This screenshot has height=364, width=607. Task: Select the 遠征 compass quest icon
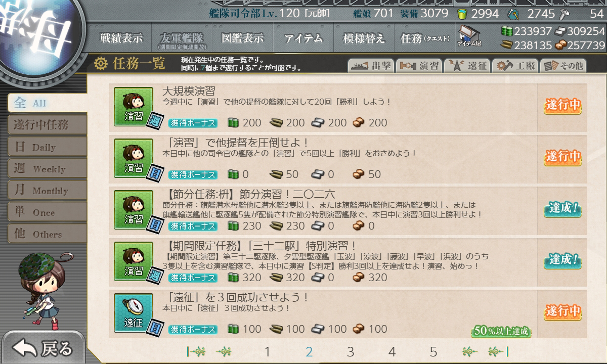coord(133,313)
